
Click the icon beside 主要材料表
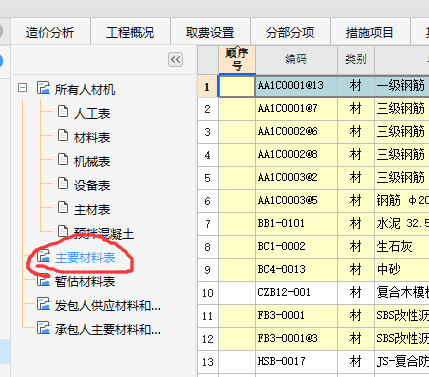pos(43,256)
